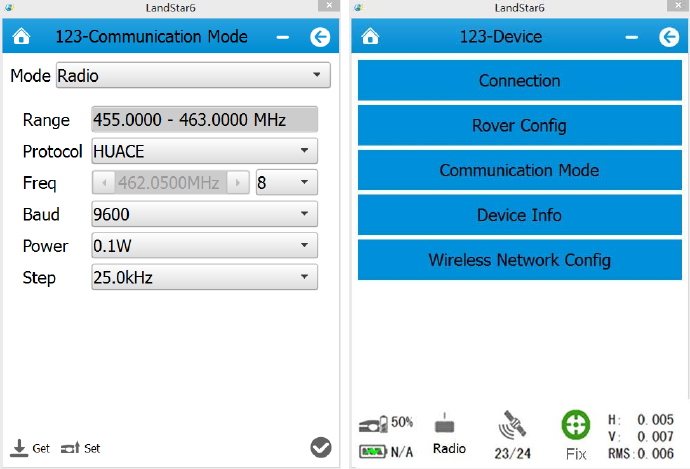Click the Device Info button
690x469 pixels.
coord(519,215)
